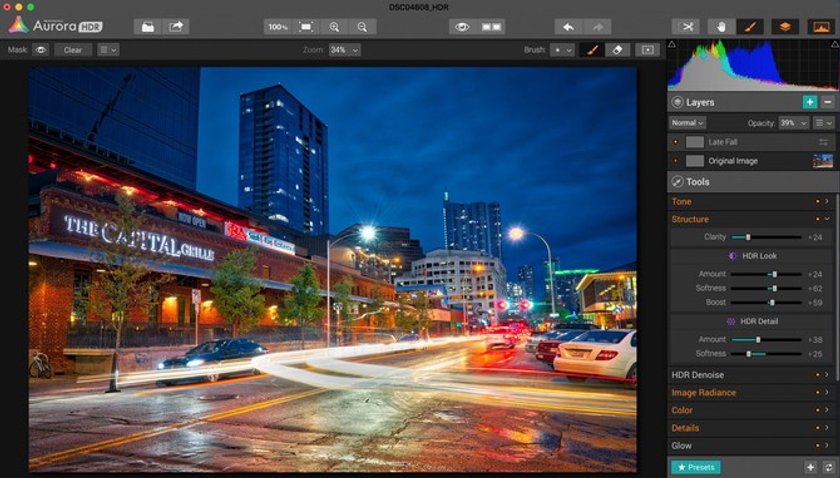Screen dimensions: 840x478
Task: Adjust the Clarity slider
Action: coord(766,237)
